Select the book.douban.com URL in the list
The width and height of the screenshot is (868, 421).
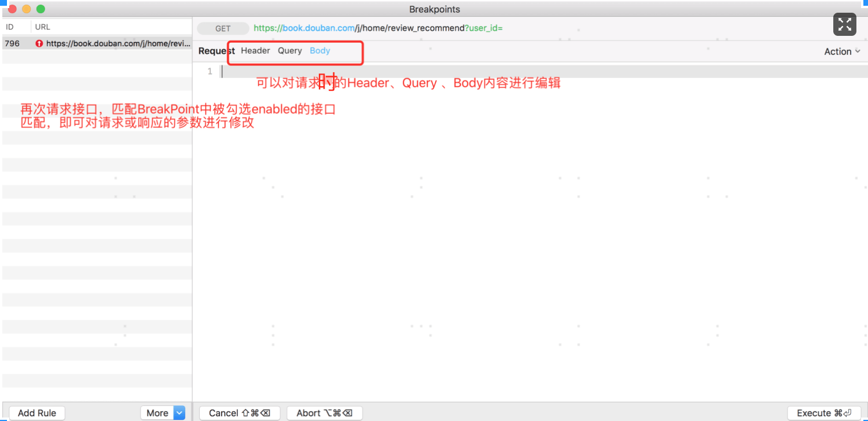(118, 43)
